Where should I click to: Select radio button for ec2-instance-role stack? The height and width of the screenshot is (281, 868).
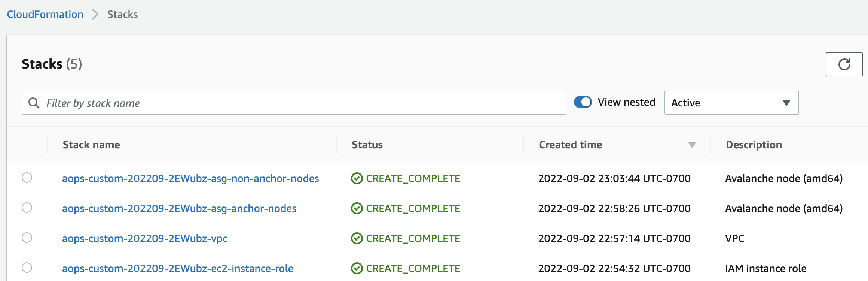pyautogui.click(x=27, y=268)
